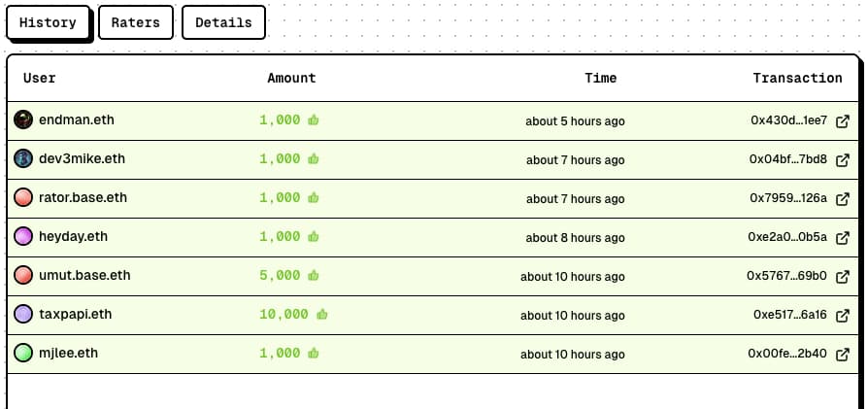Open the Details tab

click(x=223, y=22)
